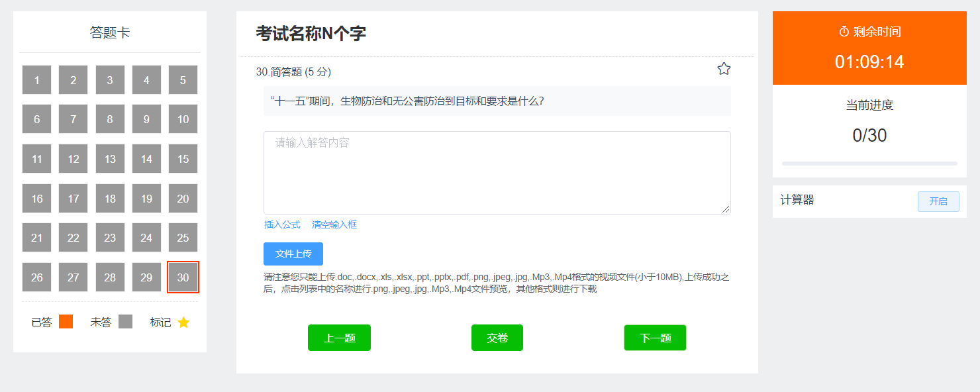This screenshot has width=980, height=392.
Task: Clear the answer with 清空输入框
Action: [334, 224]
